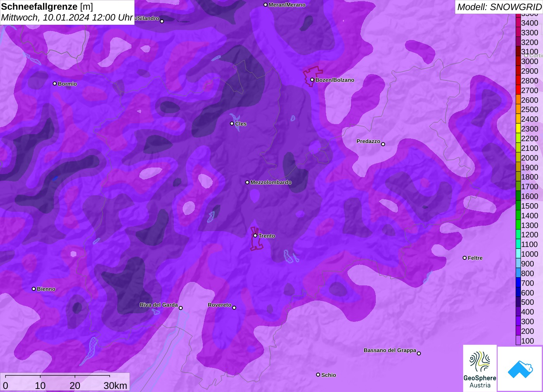Click the Trento label text

[x=267, y=236]
